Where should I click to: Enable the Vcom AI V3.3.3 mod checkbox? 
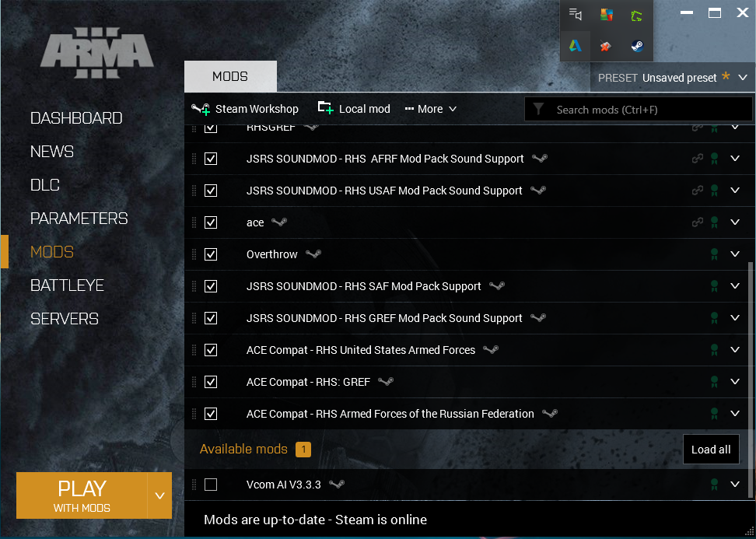(x=211, y=485)
